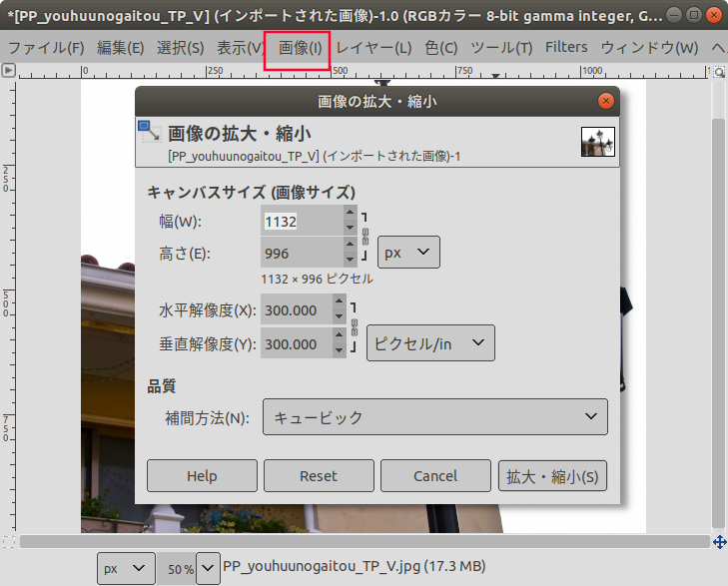Screen dimensions: 728x586
Task: Decrease vertical resolution with down arrow
Action: point(340,350)
